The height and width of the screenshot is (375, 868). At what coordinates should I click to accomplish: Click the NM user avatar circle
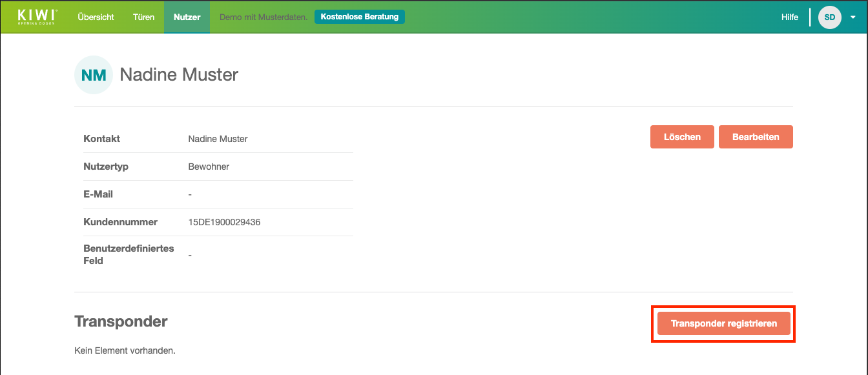point(94,75)
